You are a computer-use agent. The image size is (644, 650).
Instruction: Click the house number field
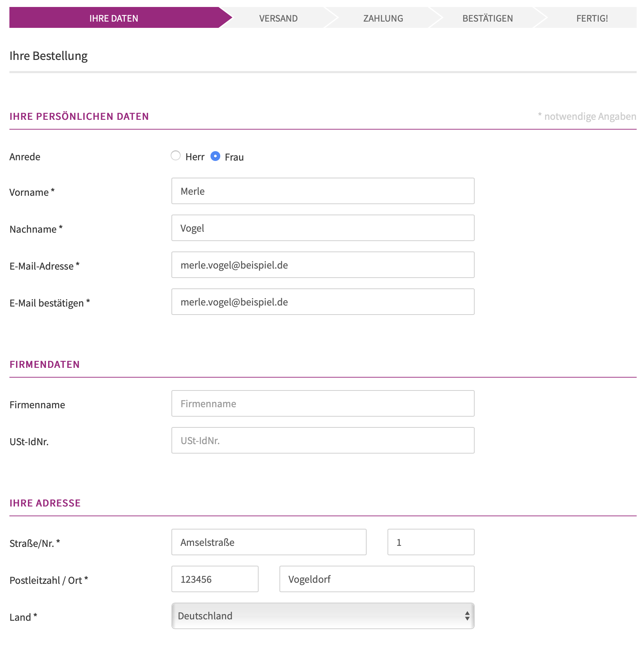(x=431, y=542)
